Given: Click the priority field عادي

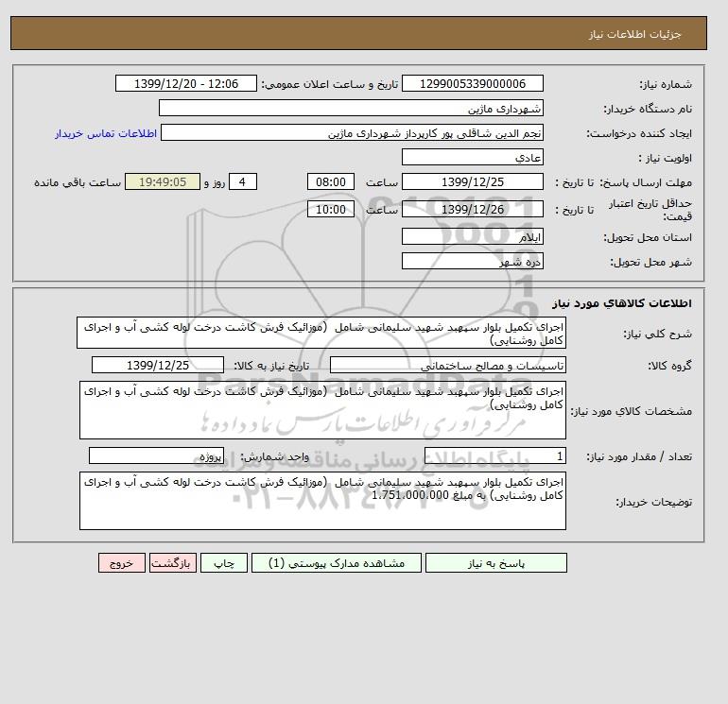Looking at the screenshot, I should 472,157.
